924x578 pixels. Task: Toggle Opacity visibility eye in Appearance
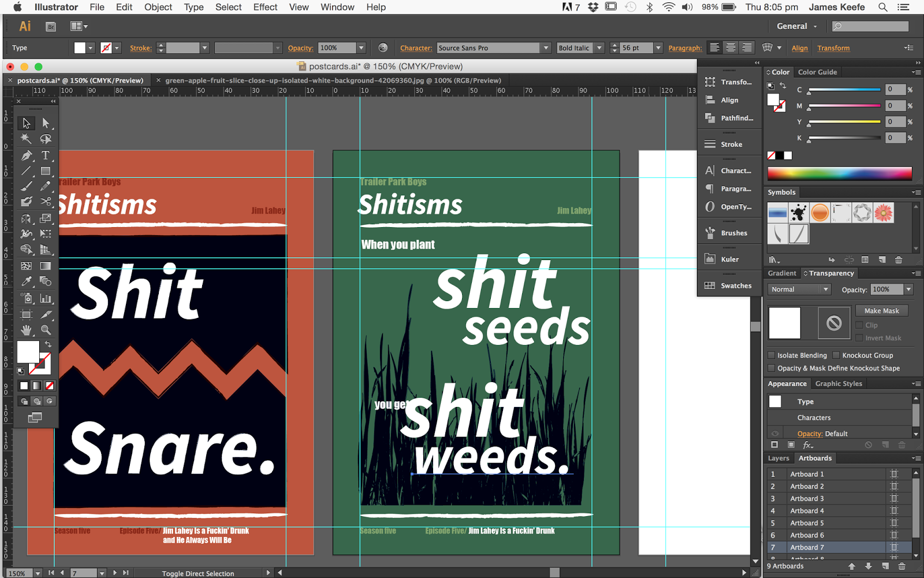pyautogui.click(x=775, y=433)
